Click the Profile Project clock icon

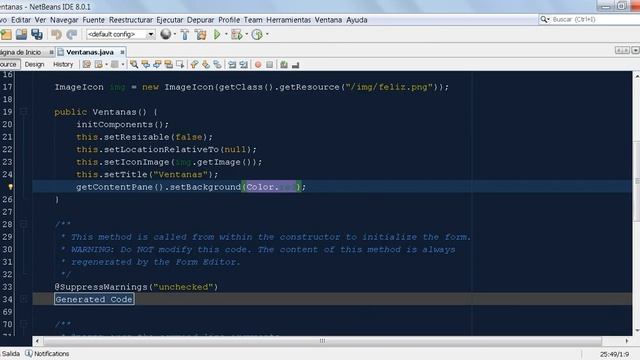pyautogui.click(x=257, y=35)
